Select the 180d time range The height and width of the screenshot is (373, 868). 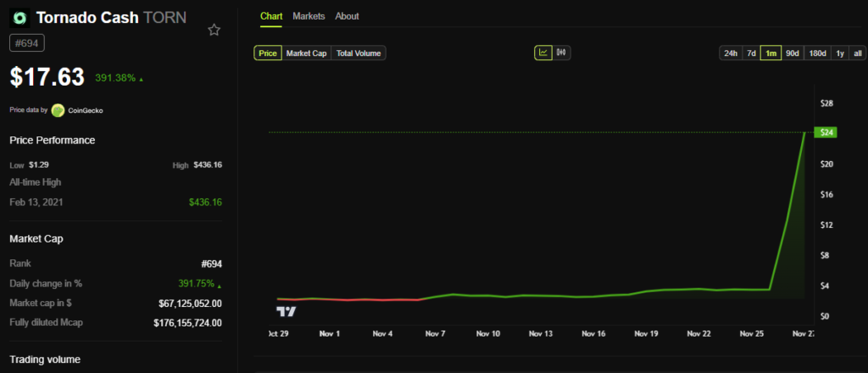(817, 53)
